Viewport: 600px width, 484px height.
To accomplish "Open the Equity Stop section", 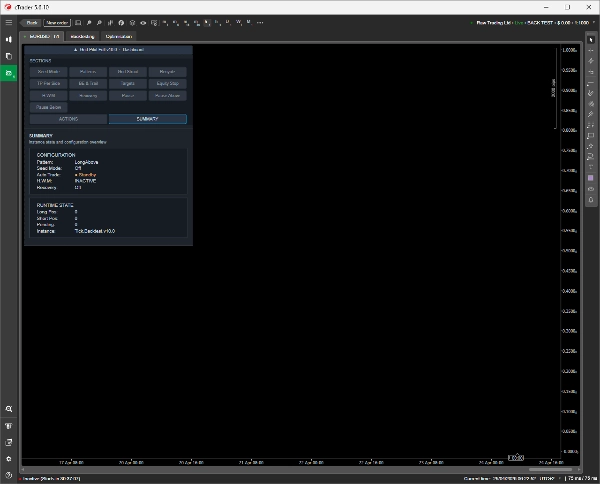I will point(168,83).
